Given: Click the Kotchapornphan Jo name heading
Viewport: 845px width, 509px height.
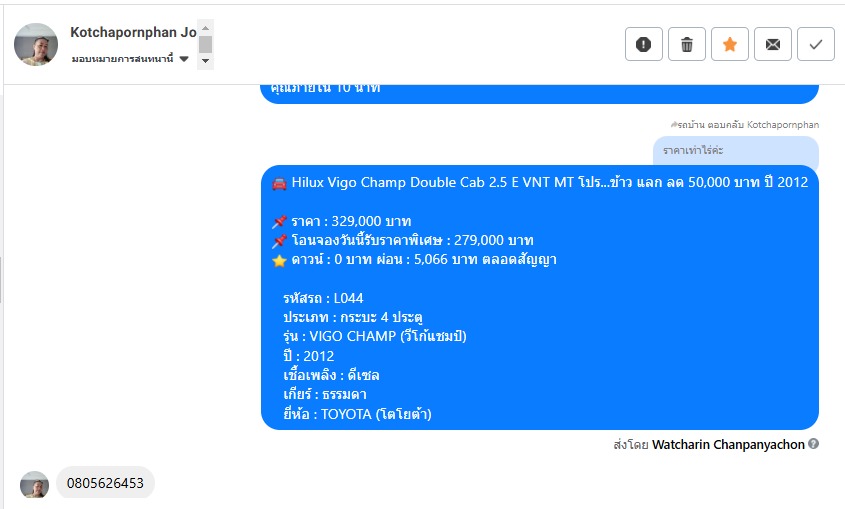Looking at the screenshot, I should [x=133, y=32].
